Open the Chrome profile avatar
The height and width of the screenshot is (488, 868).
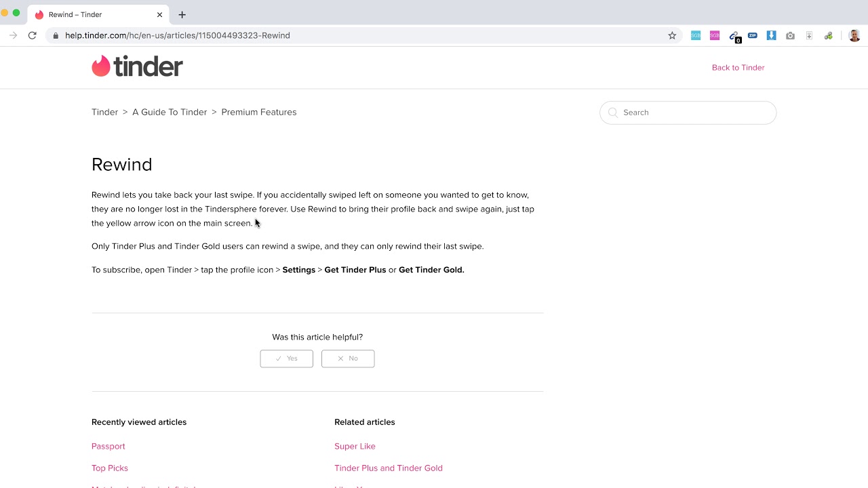(854, 36)
